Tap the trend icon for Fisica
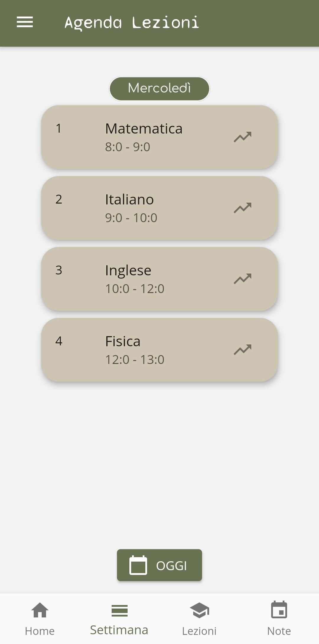 click(x=242, y=349)
